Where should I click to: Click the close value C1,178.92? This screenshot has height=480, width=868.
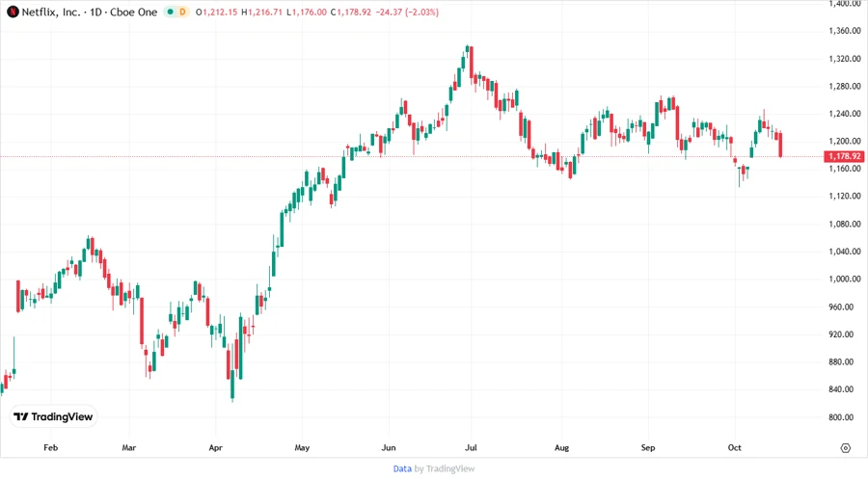coord(351,12)
